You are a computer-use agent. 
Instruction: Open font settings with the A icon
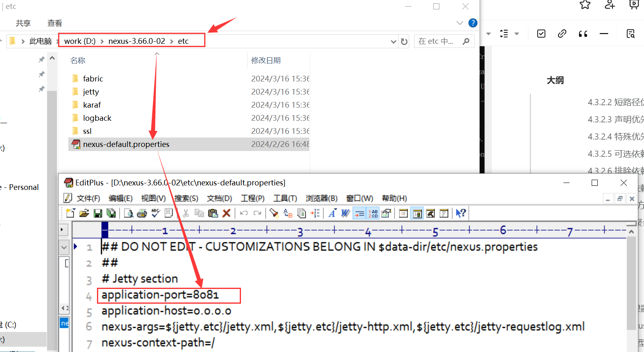[332, 213]
